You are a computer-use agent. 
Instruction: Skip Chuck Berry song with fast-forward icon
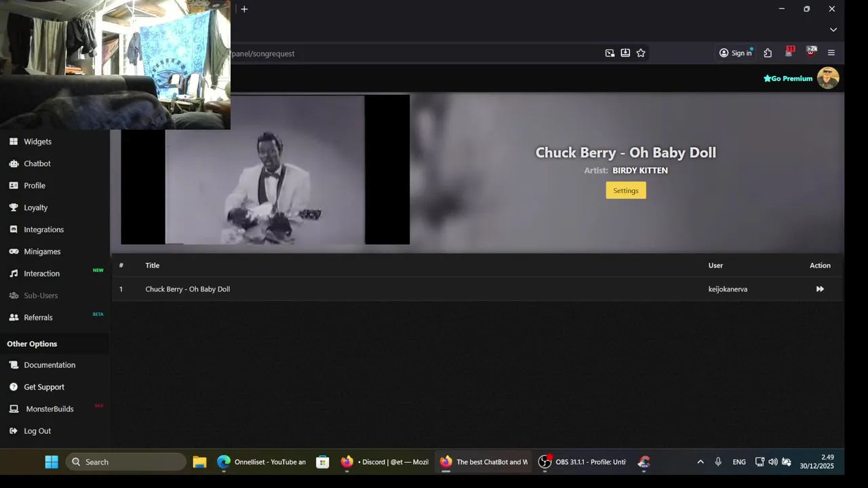tap(820, 289)
